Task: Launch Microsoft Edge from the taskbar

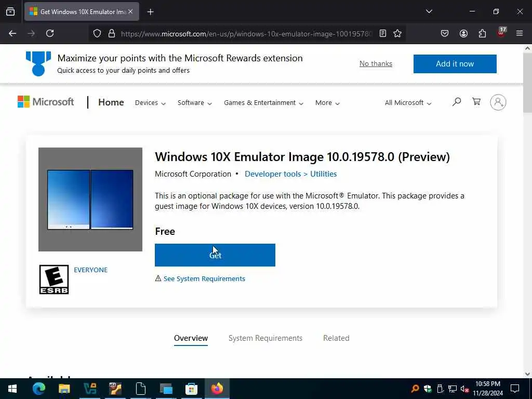Action: (38, 389)
